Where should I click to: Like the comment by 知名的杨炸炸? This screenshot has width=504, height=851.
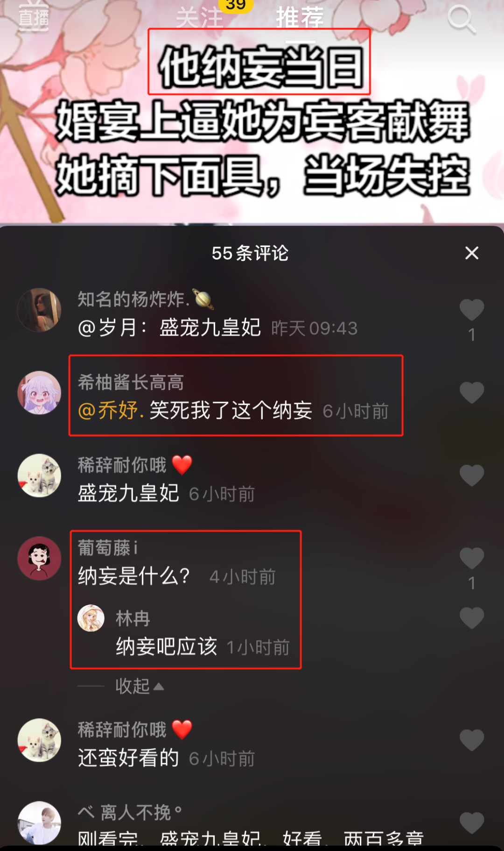[472, 310]
